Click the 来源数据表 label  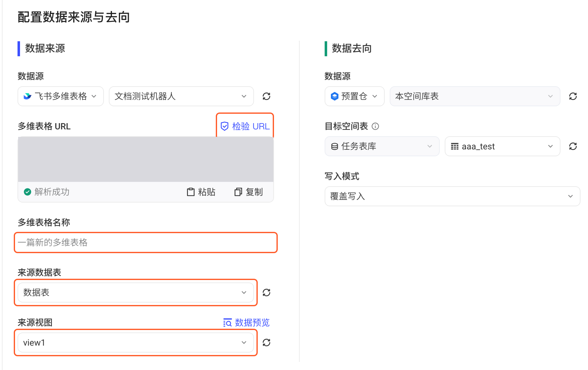click(39, 272)
